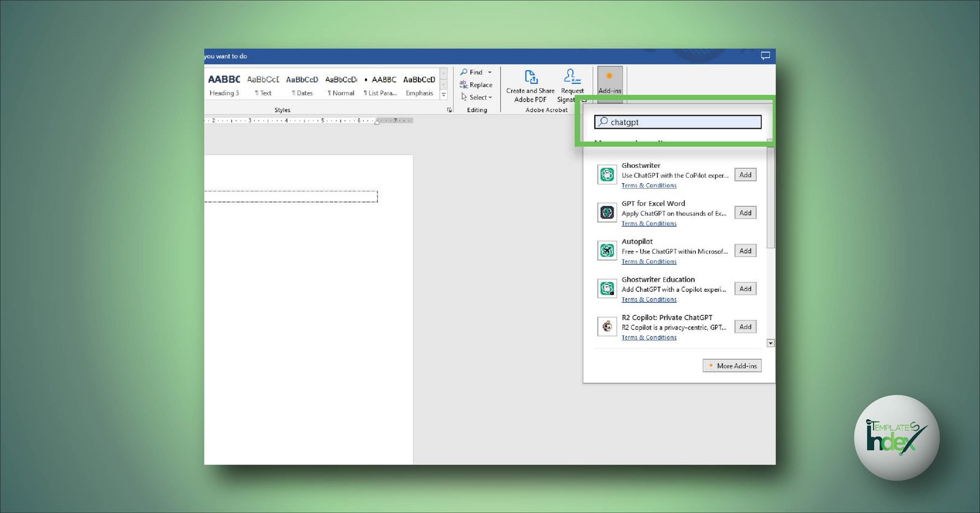Apply the List Paragraph style
The width and height of the screenshot is (980, 513).
tap(380, 85)
